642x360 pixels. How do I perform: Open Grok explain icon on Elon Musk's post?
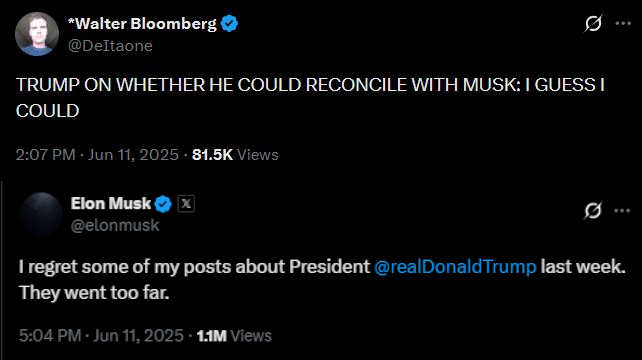point(593,211)
